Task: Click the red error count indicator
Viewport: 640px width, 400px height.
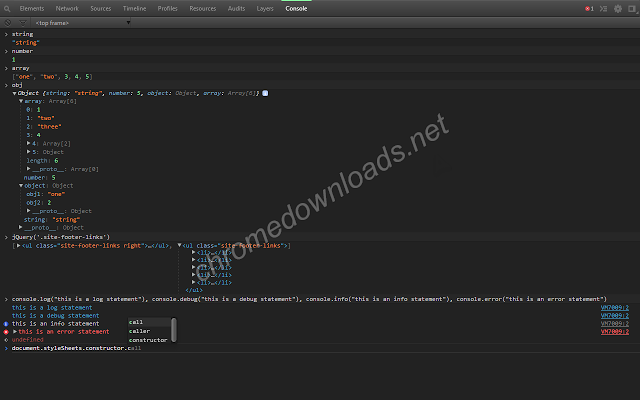Action: click(589, 9)
